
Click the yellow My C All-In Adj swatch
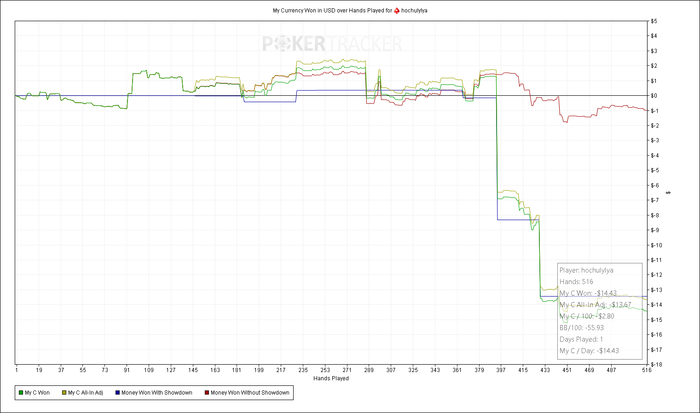coord(64,393)
